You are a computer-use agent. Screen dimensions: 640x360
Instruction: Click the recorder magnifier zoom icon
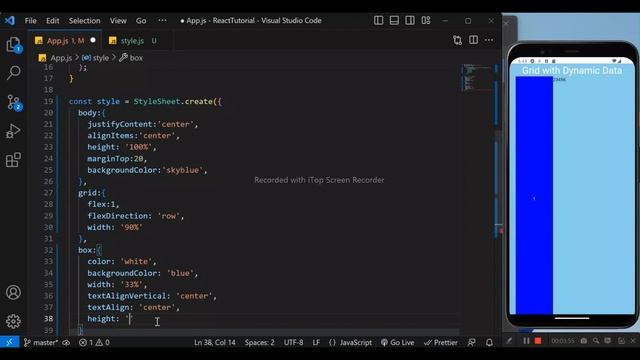coord(596,340)
